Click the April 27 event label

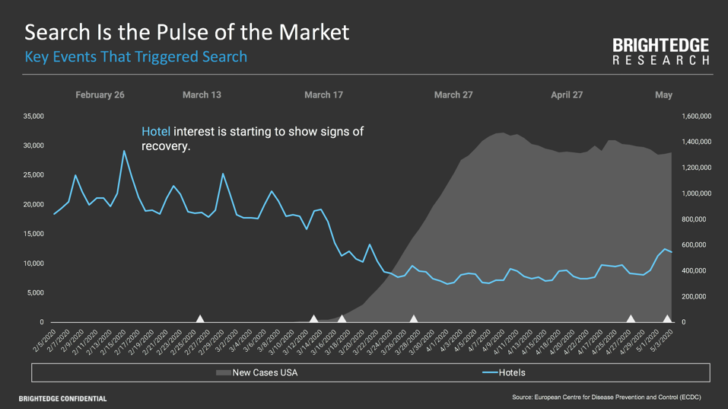[567, 95]
